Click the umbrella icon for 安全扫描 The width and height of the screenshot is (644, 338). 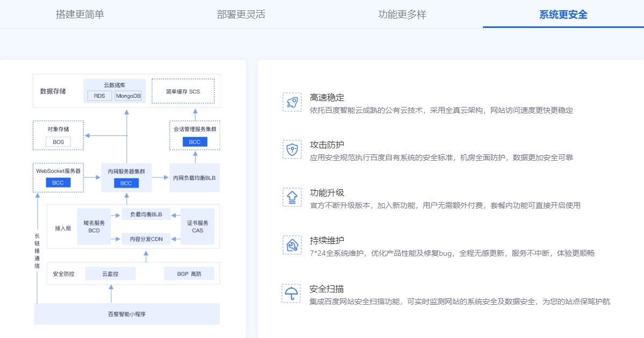pyautogui.click(x=292, y=293)
